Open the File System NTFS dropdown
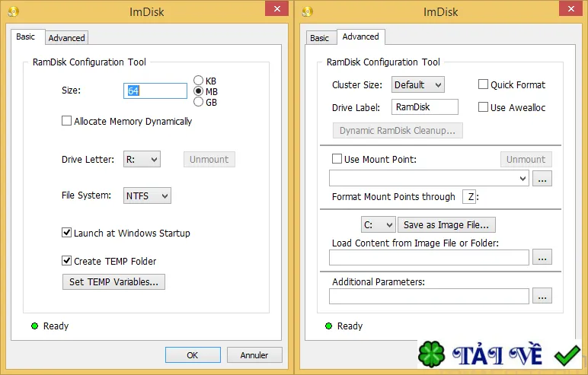This screenshot has width=588, height=375. coord(147,195)
